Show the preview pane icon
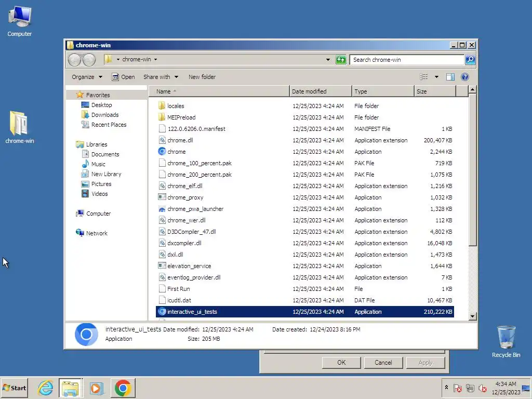Screen dimensions: 532x399 click(x=450, y=77)
